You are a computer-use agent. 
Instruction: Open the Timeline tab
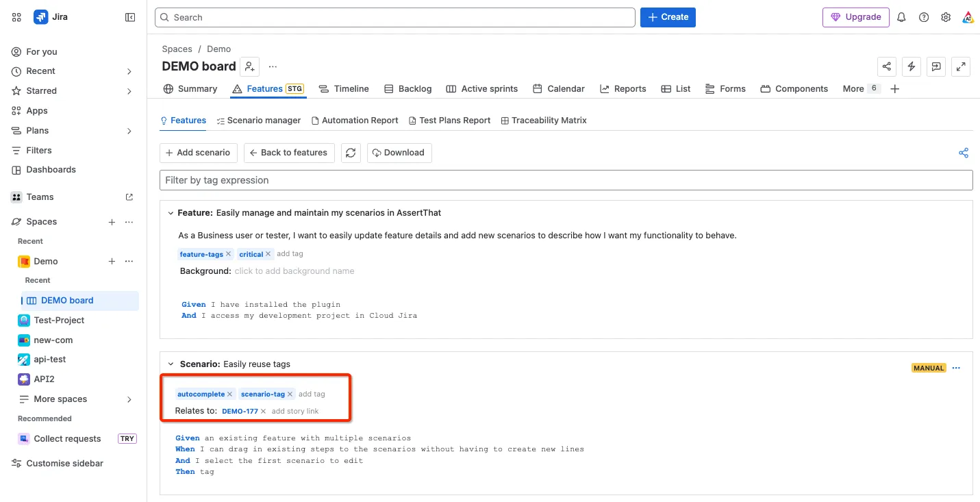[x=344, y=88]
